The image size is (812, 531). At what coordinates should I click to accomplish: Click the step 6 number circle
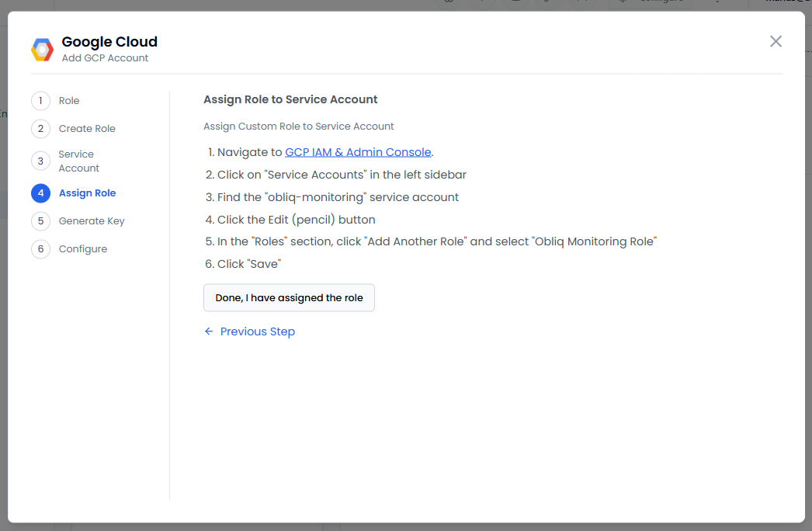coord(40,249)
